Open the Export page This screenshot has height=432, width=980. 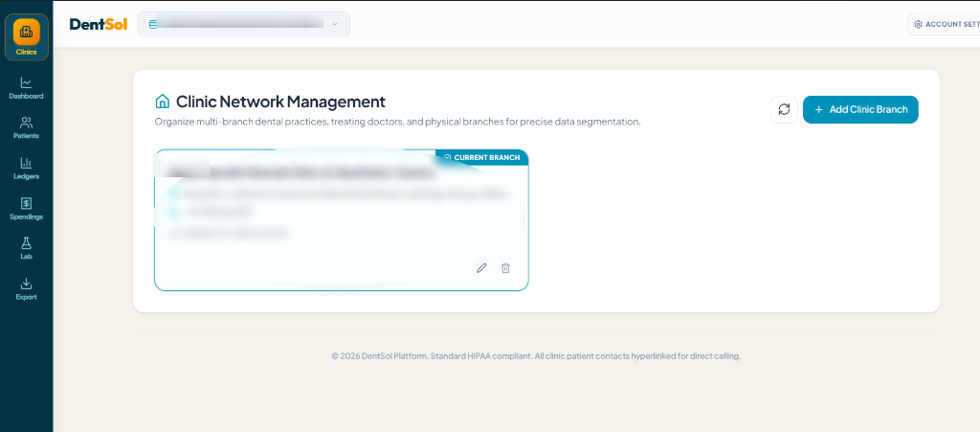click(x=26, y=289)
